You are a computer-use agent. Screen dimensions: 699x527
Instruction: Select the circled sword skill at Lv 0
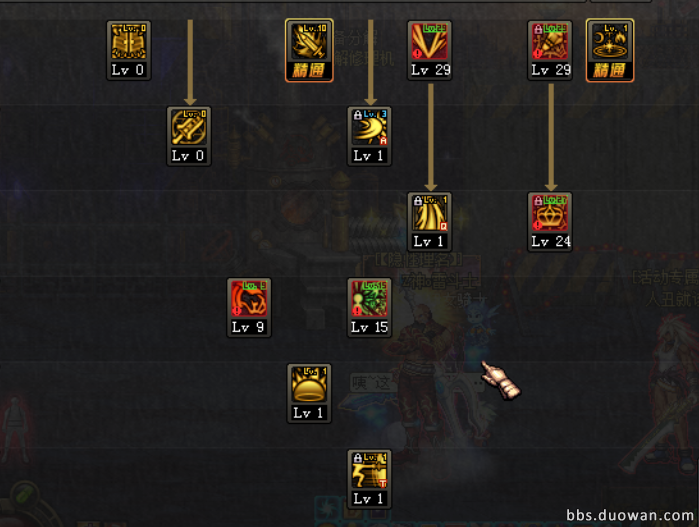(x=189, y=136)
